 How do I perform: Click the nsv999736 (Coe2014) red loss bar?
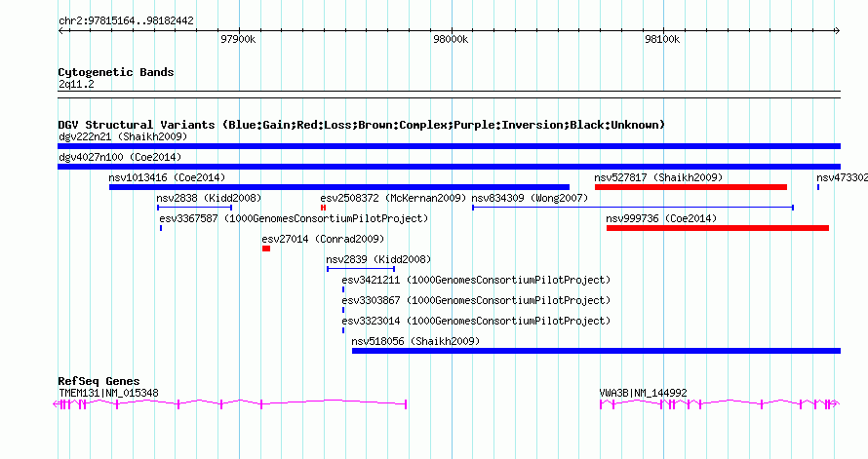click(718, 228)
